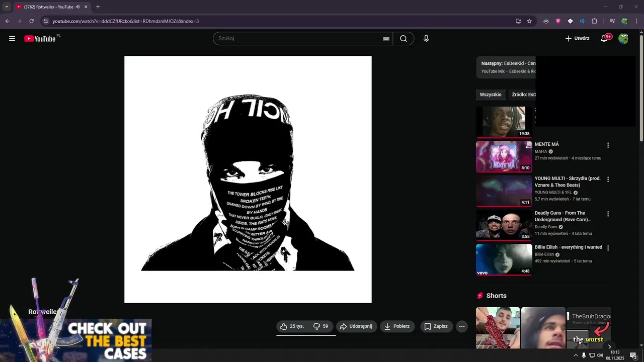
Task: Open the browser Extensions puzzle icon
Action: (x=594, y=21)
